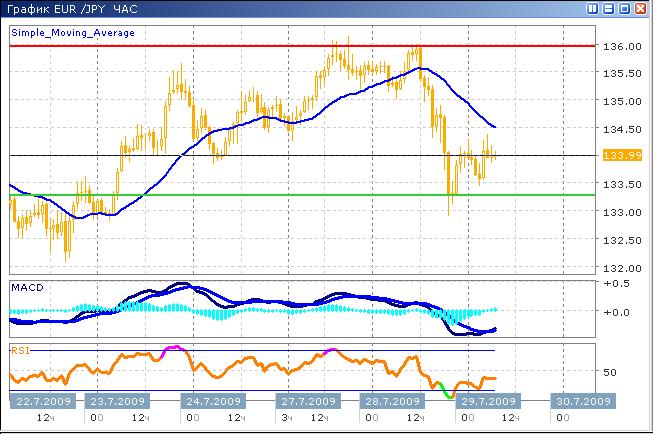Click the 3ч time label under 27.7.2009
The height and width of the screenshot is (434, 653).
tap(287, 418)
